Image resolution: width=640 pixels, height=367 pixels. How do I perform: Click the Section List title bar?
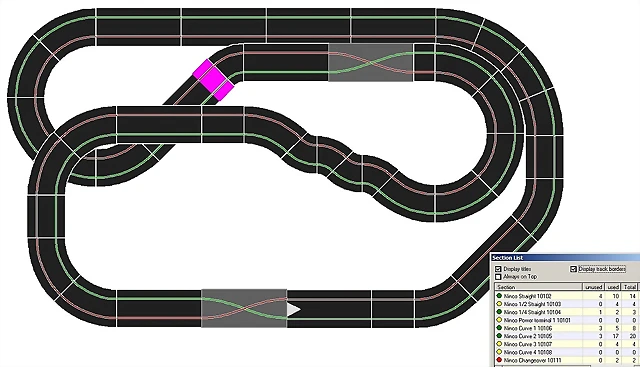point(565,258)
